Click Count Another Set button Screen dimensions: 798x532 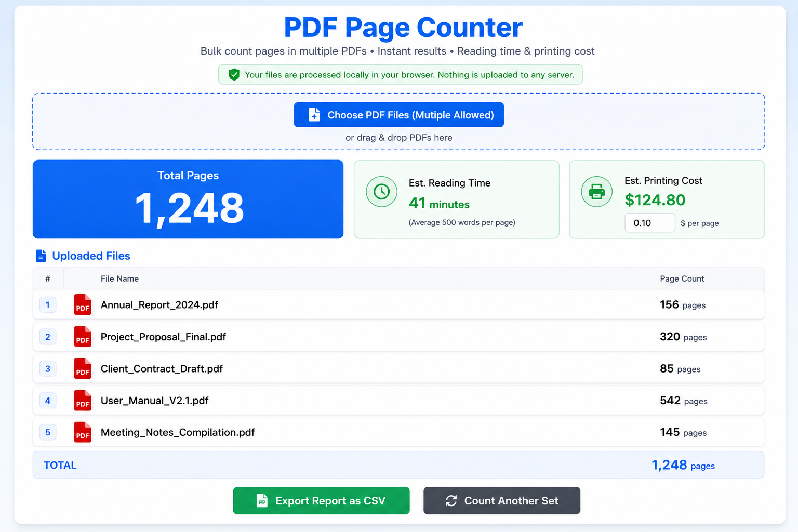point(502,500)
